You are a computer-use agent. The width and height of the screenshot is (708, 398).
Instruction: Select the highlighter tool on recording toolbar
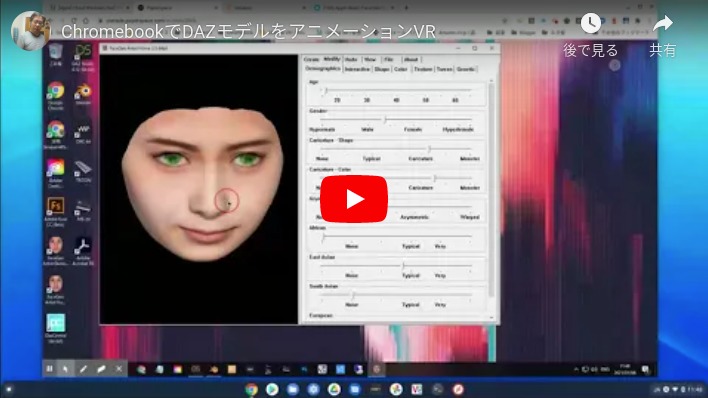[x=101, y=369]
